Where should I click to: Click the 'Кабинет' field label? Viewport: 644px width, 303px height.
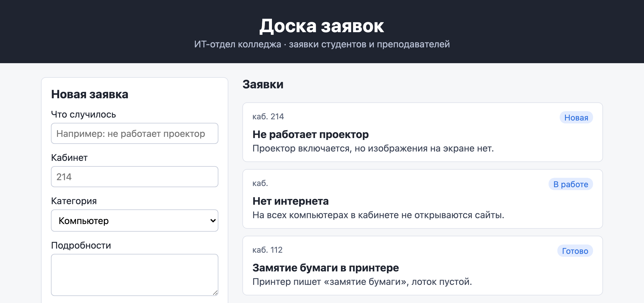coord(69,158)
